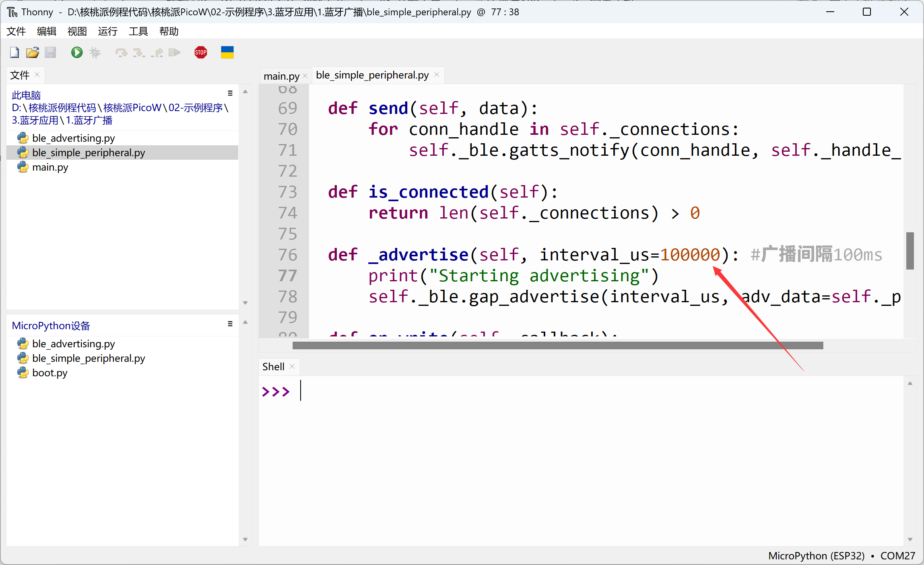
Task: Click the Resume execution toolbar icon
Action: [x=174, y=52]
